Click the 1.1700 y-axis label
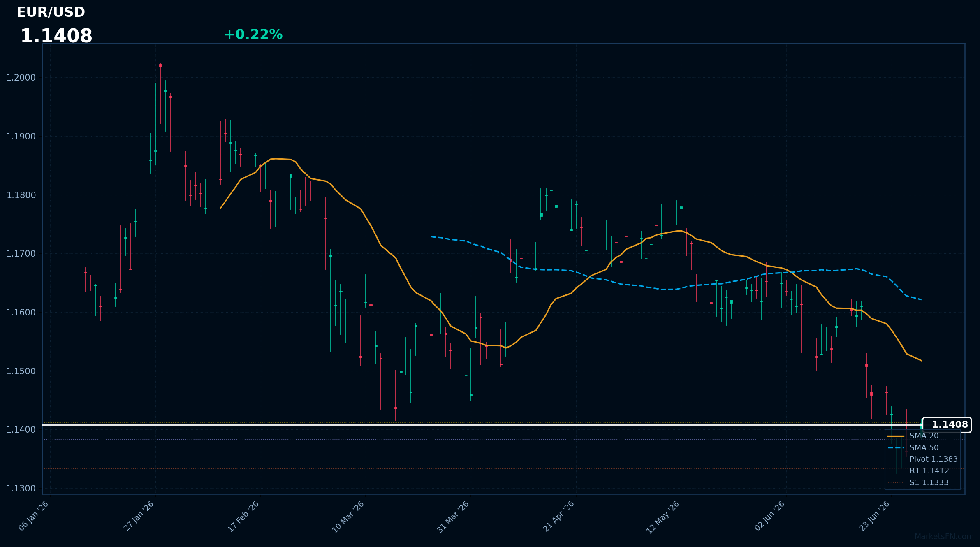980x547 pixels. (x=21, y=254)
